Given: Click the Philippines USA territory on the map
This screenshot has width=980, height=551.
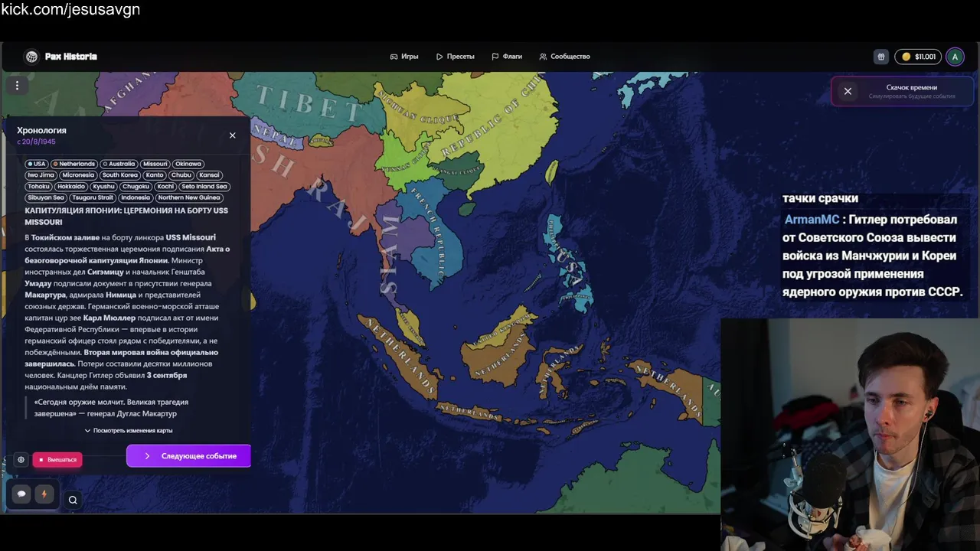Looking at the screenshot, I should (x=569, y=264).
